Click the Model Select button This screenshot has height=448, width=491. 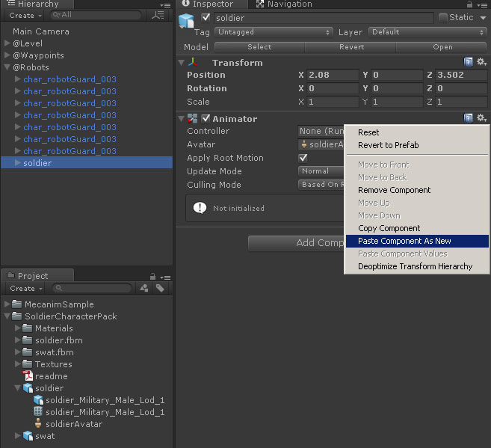click(x=259, y=46)
